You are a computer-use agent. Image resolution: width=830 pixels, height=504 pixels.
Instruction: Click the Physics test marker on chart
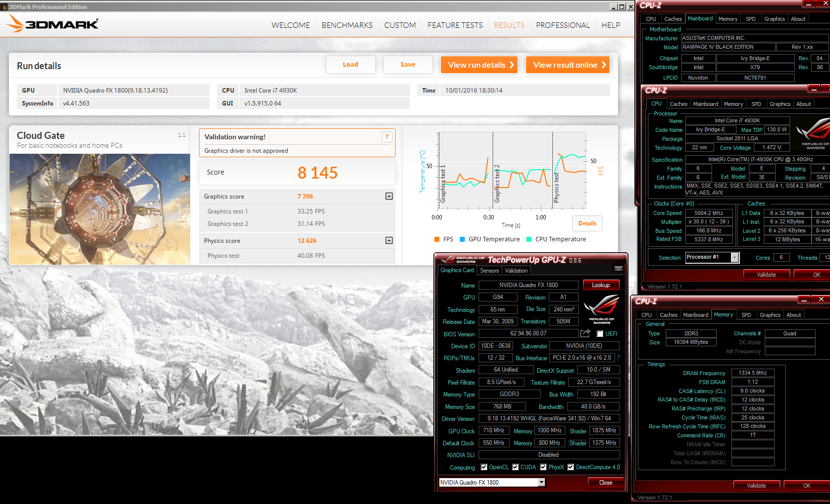tap(556, 187)
